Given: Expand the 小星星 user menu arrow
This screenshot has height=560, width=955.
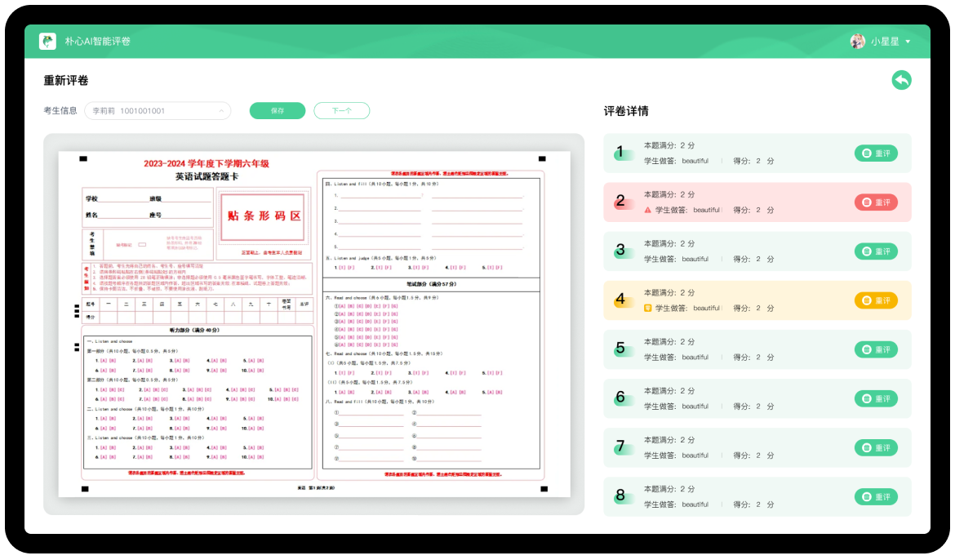Looking at the screenshot, I should [908, 42].
